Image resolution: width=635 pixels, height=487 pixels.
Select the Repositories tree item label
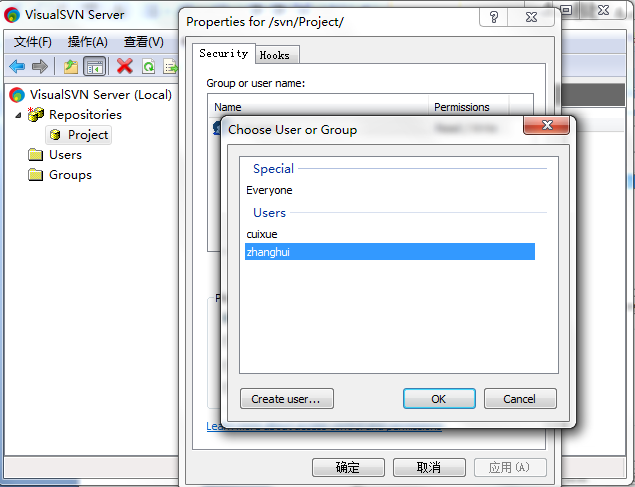tap(85, 115)
